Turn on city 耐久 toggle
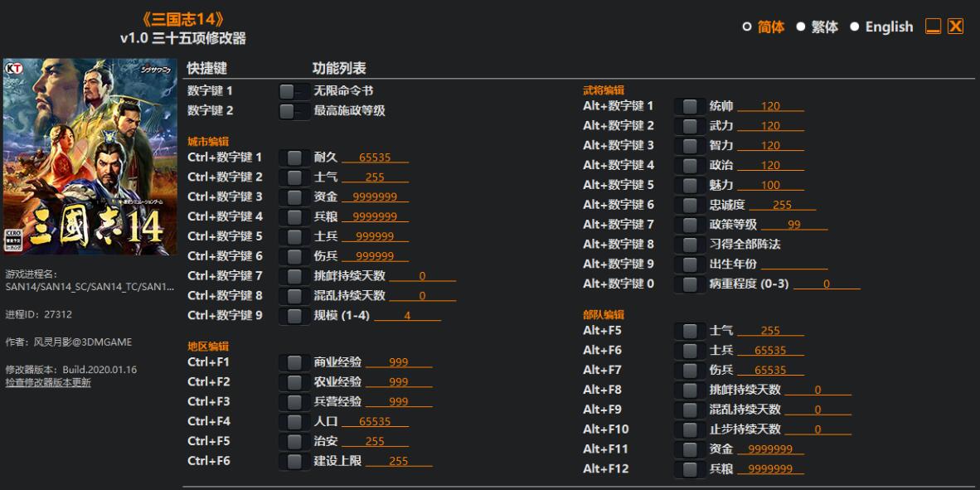The image size is (980, 490). [294, 158]
